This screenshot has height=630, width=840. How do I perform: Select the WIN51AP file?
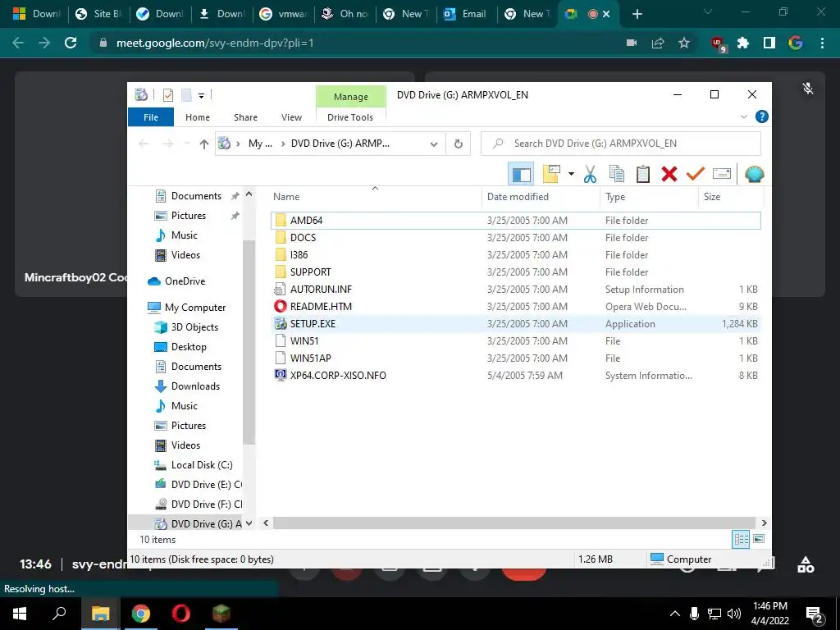click(515, 358)
